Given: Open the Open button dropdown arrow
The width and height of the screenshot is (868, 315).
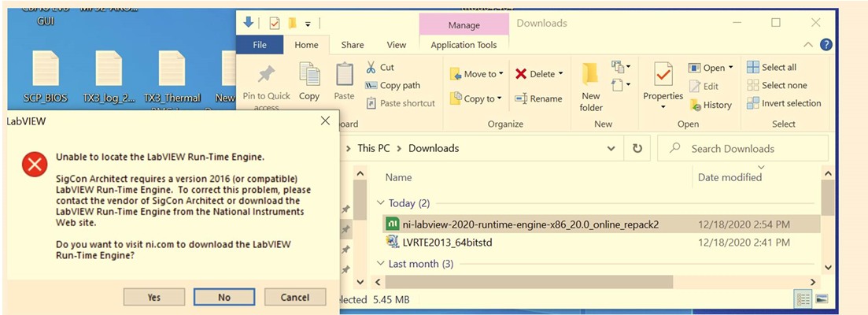Looking at the screenshot, I should (731, 68).
